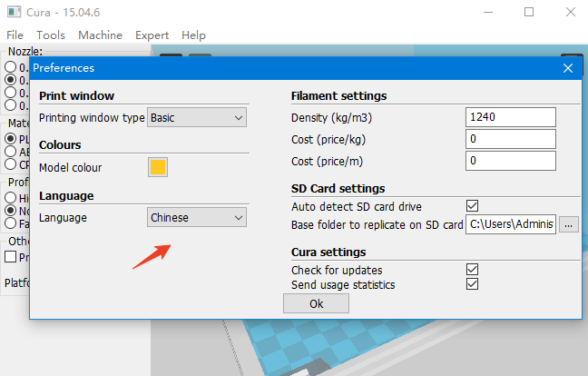Screen dimensions: 588x376
Task: Uncheck Send usage statistics checkbox
Action: (x=472, y=284)
